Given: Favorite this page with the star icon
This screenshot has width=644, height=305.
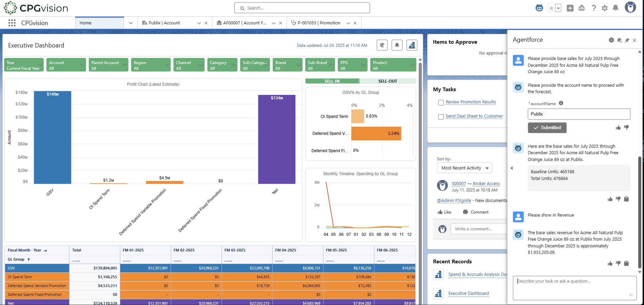Looking at the screenshot, I should (x=551, y=8).
